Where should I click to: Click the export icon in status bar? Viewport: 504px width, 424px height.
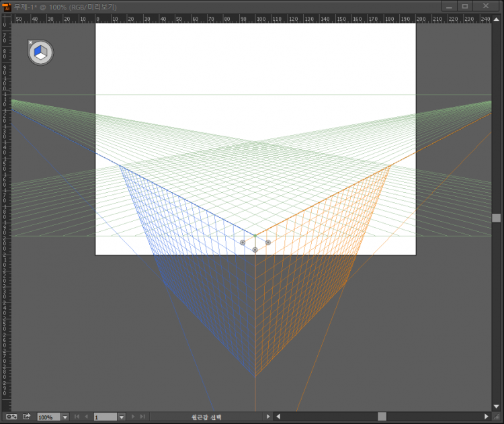coord(27,417)
